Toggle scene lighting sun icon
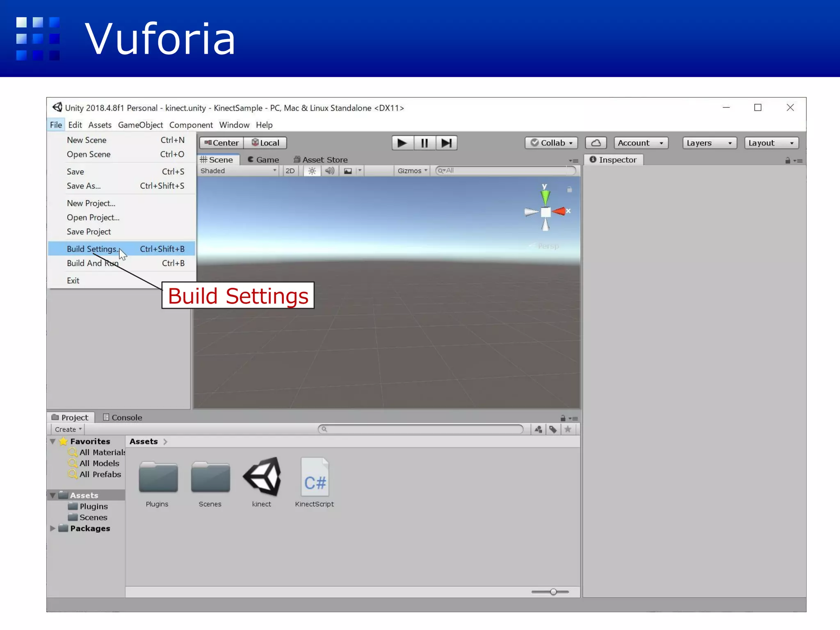 [x=312, y=171]
